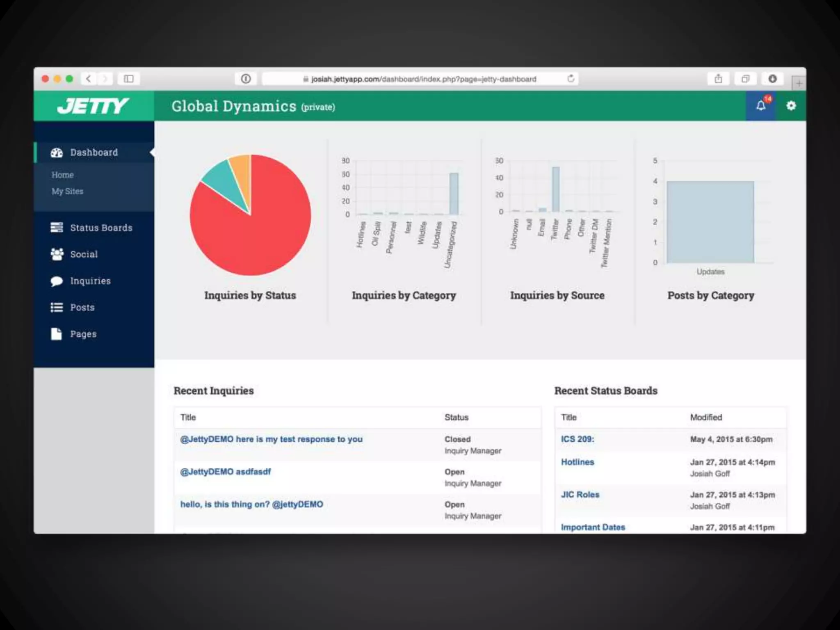Image resolution: width=840 pixels, height=630 pixels.
Task: Go to Home in the sidebar
Action: click(62, 175)
